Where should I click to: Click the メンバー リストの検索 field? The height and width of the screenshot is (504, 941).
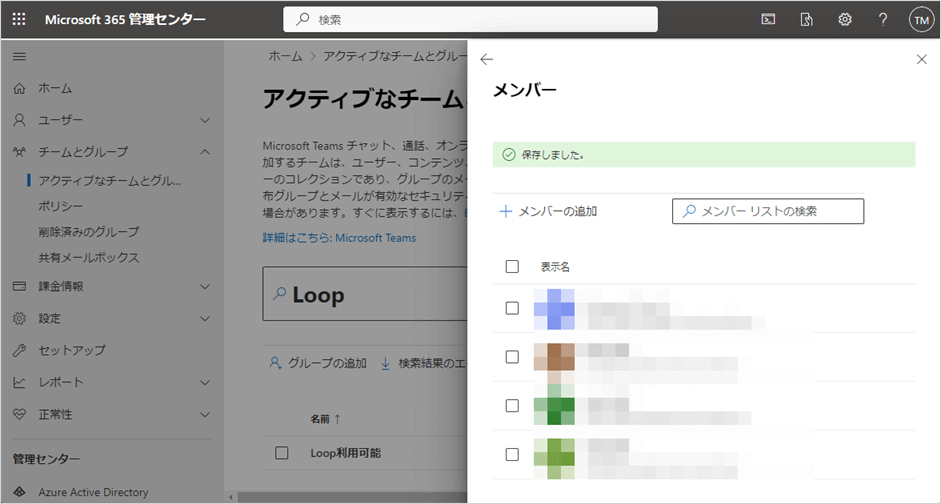point(768,211)
